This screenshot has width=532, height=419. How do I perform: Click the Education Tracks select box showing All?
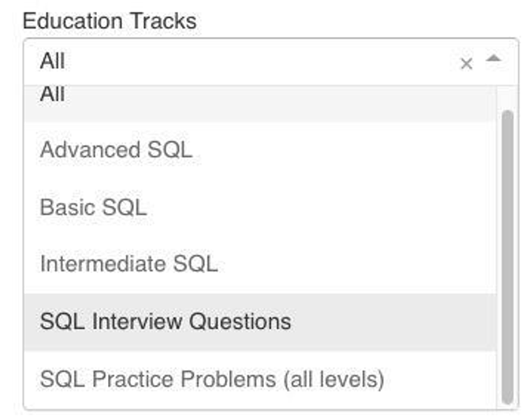236,62
